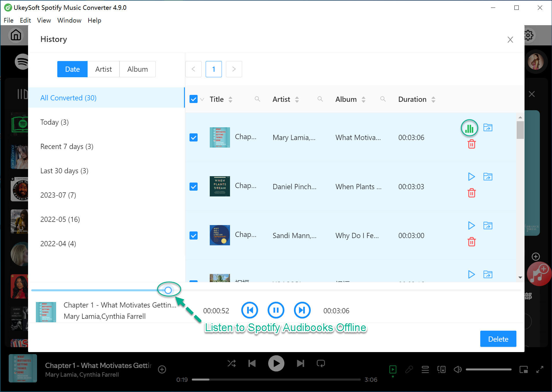This screenshot has height=392, width=552.
Task: Delete the Mary Lamia chapter with trash icon
Action: click(x=472, y=144)
